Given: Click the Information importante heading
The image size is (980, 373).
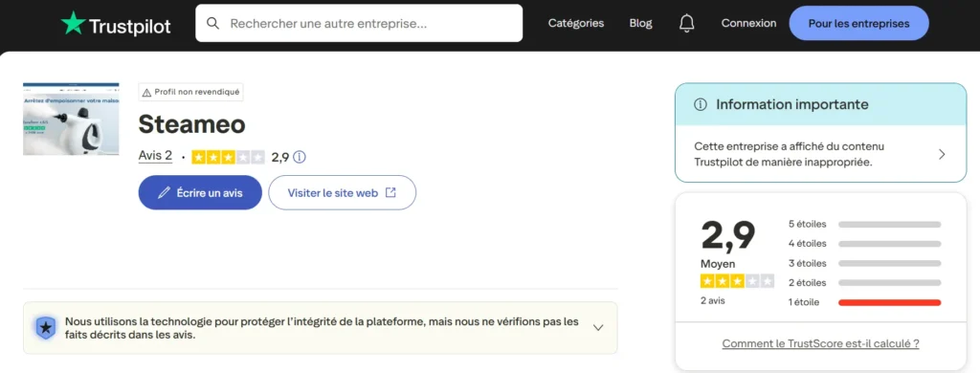Looking at the screenshot, I should [791, 104].
